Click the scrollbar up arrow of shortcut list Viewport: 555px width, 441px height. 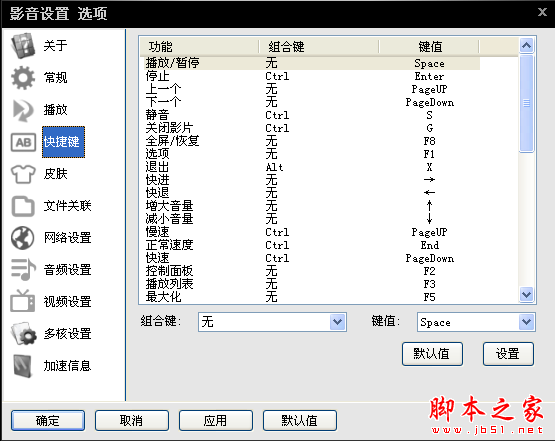click(x=526, y=45)
